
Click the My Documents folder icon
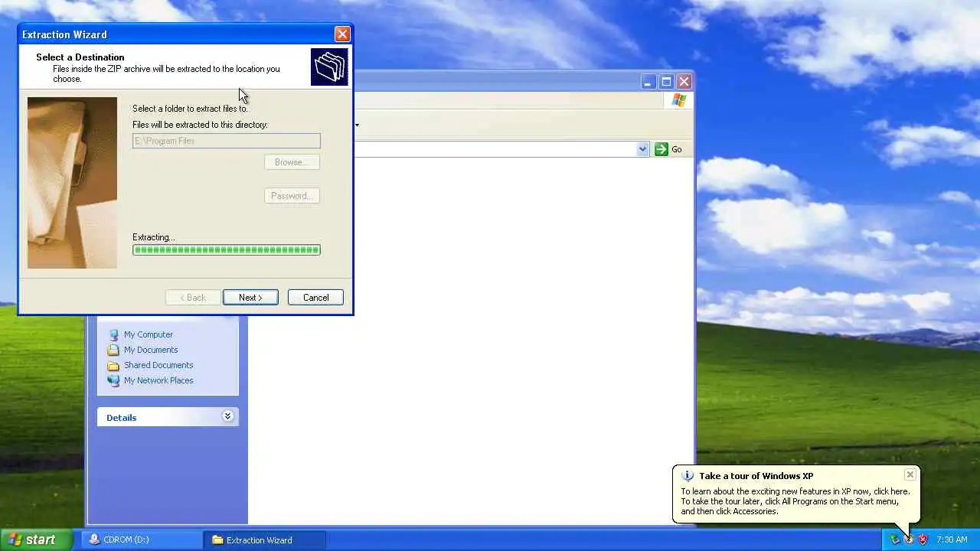click(113, 350)
